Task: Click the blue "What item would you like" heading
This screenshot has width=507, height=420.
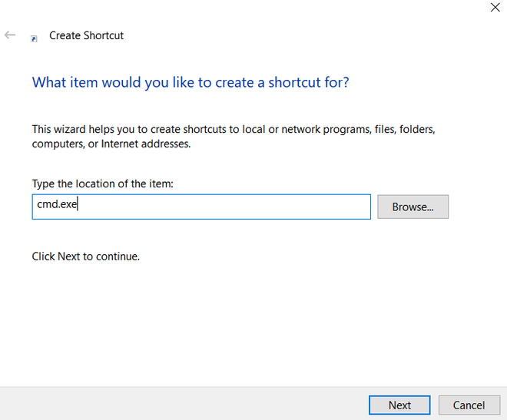Action: click(x=190, y=82)
